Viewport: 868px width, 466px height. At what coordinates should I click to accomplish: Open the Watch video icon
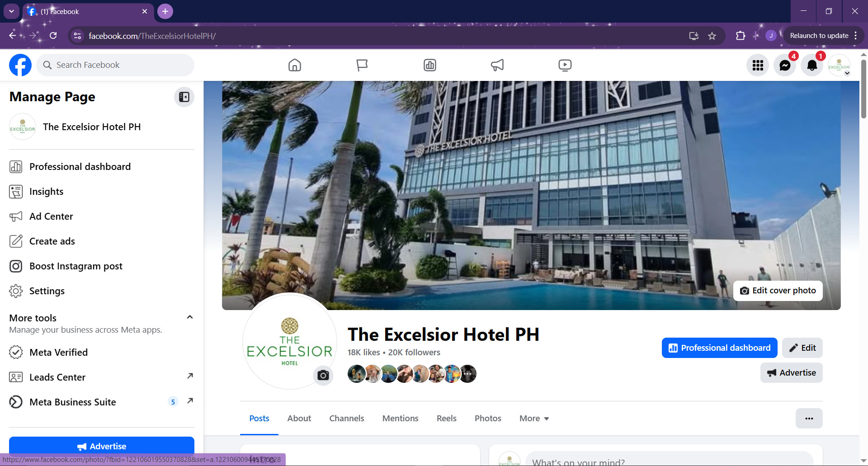point(565,65)
